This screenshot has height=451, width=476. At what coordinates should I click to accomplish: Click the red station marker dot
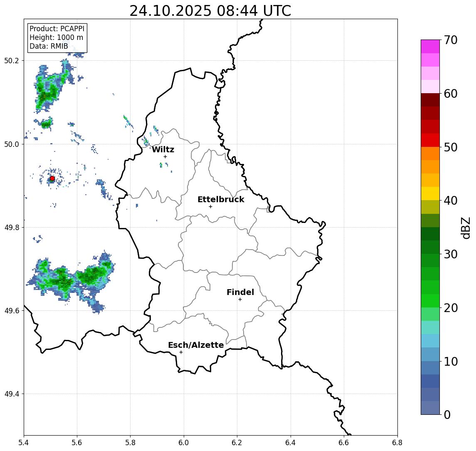[x=52, y=178]
